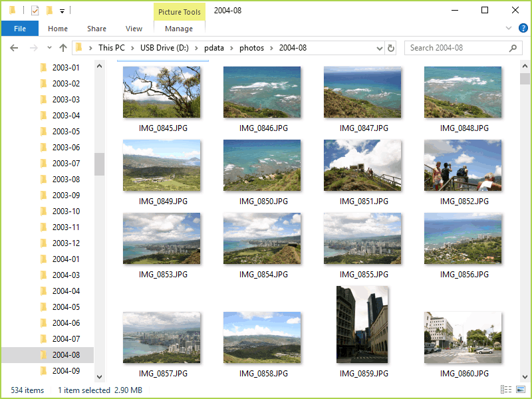The height and width of the screenshot is (399, 532).
Task: Click the Properties icon in quick access toolbar
Action: coord(35,10)
